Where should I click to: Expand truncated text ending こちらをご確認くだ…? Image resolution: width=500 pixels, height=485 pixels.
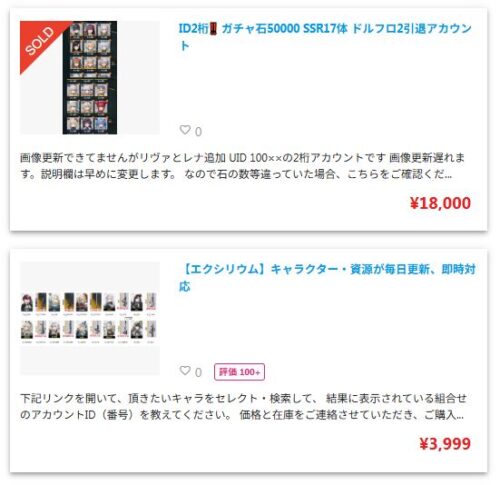pos(448,174)
